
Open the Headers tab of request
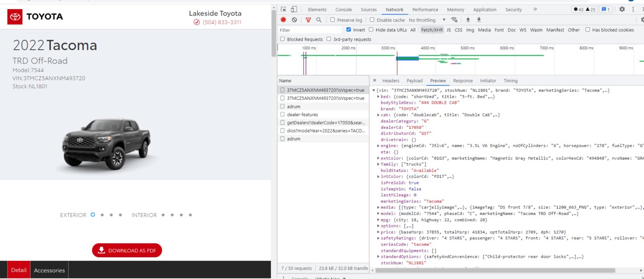[x=391, y=81]
